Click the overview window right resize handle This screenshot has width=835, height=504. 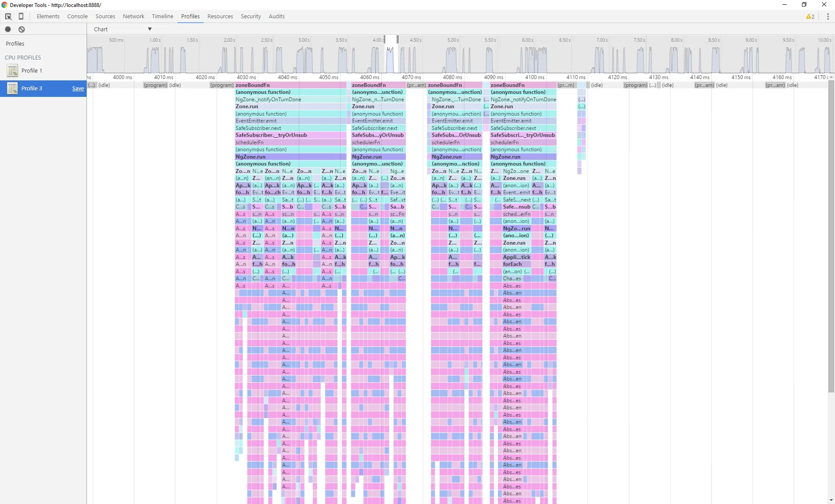point(397,40)
